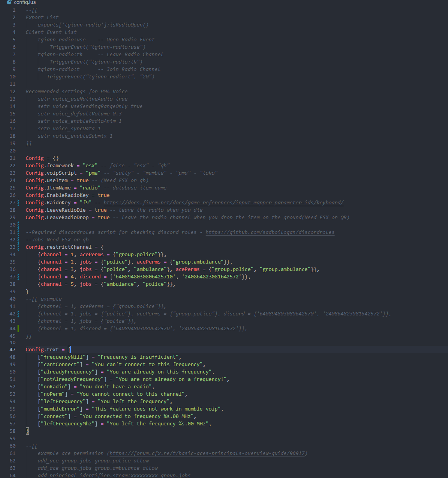Click the true value of Config.useItem
Viewport: 448px width, 478px height.
pyautogui.click(x=83, y=181)
